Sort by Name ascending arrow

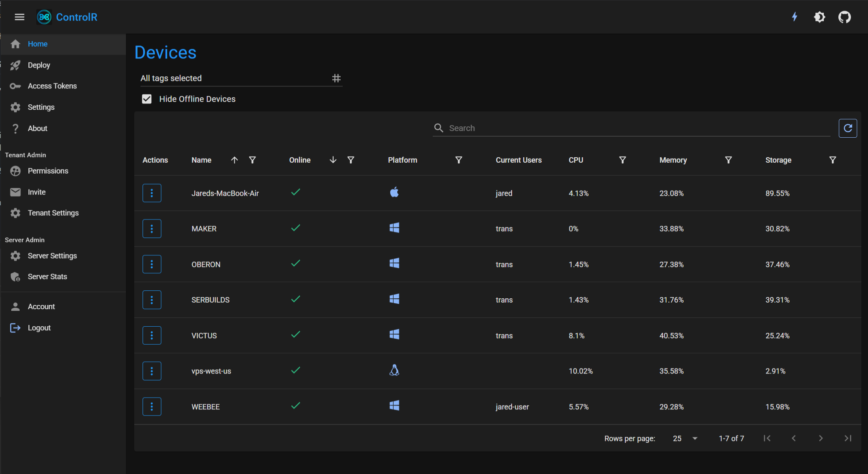click(234, 160)
